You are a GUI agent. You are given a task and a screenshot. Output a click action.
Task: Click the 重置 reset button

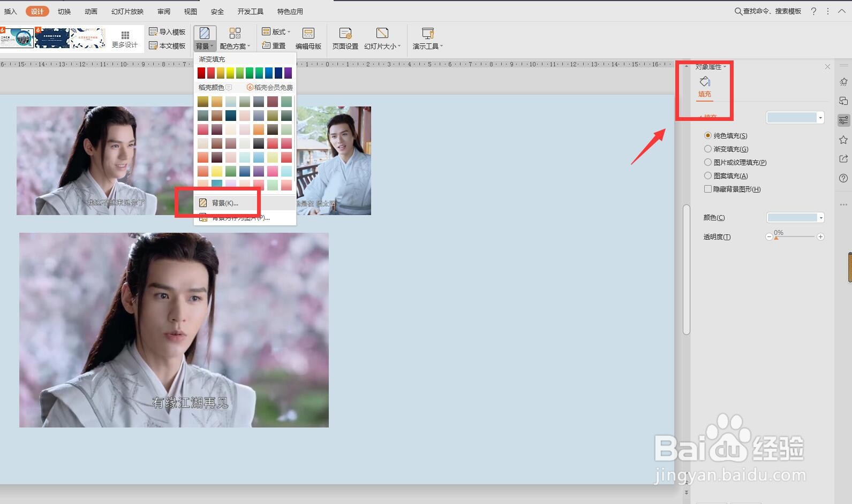pyautogui.click(x=274, y=45)
